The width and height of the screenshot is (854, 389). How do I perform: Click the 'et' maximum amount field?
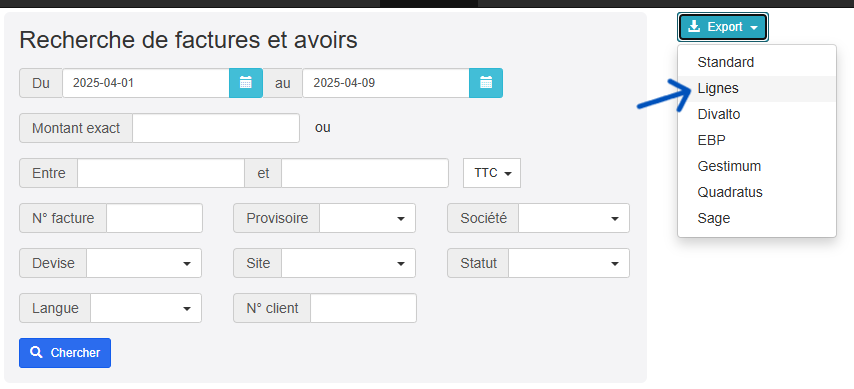365,173
